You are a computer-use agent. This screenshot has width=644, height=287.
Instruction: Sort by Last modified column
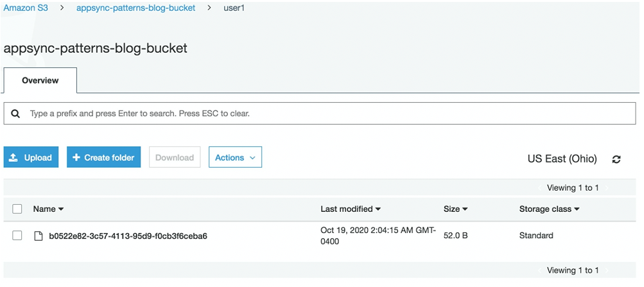[x=351, y=209]
